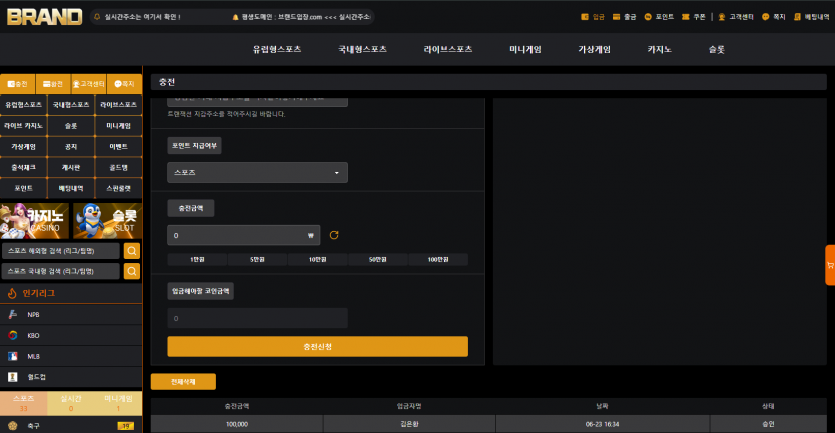Click the 충전금액 amount input field
835x433 pixels.
click(243, 235)
